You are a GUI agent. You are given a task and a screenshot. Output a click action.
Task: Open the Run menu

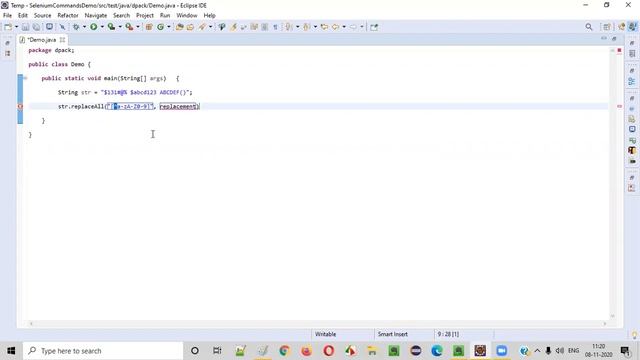[x=165, y=16]
